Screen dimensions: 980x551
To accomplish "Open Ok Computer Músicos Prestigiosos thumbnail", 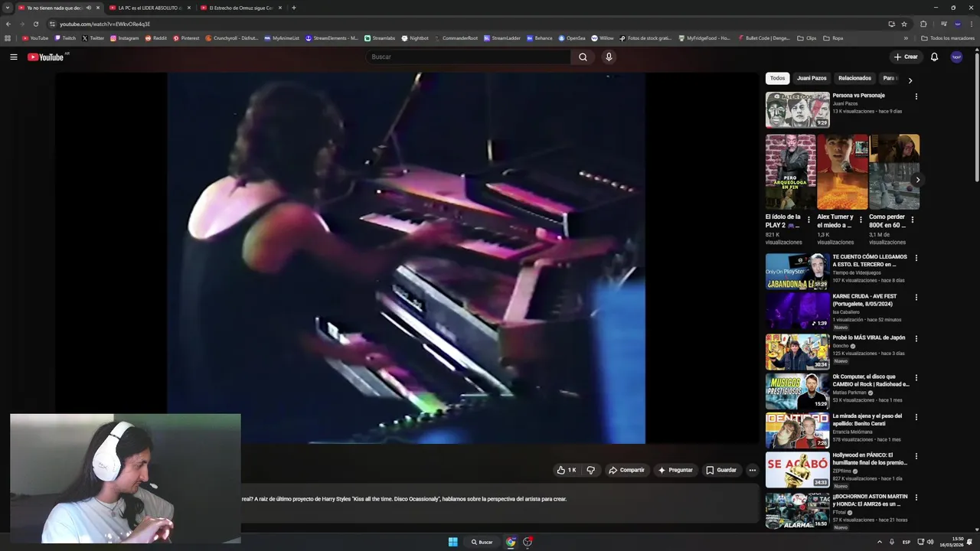I will [797, 390].
